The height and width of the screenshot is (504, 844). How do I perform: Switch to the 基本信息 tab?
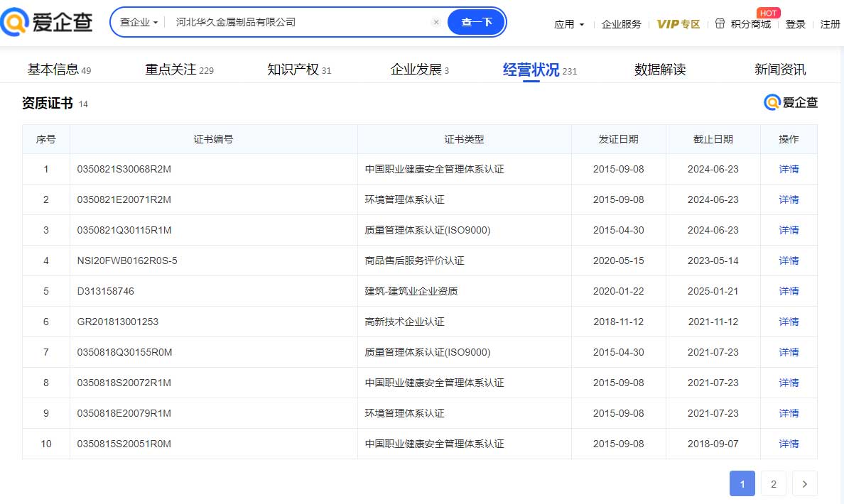(53, 70)
